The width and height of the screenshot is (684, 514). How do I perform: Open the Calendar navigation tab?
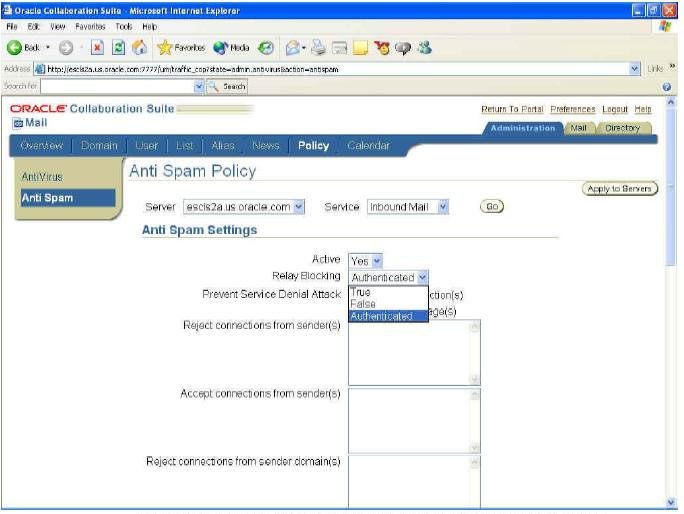369,146
